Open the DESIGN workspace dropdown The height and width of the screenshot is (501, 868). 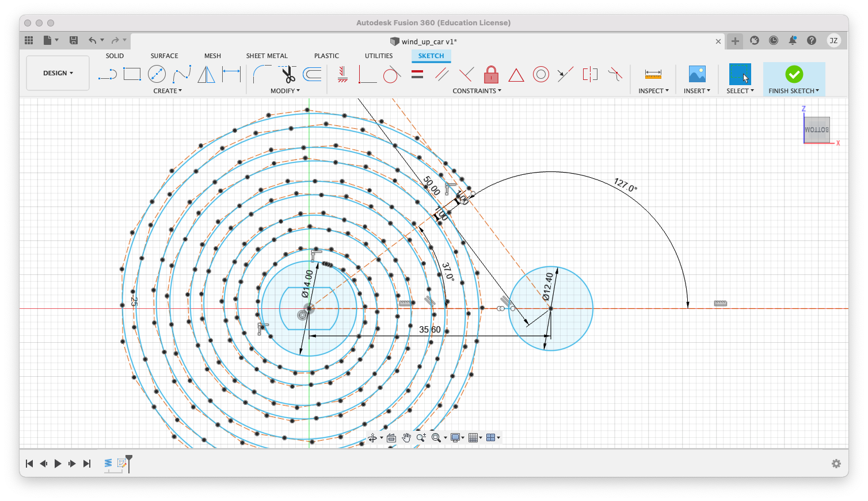point(58,73)
